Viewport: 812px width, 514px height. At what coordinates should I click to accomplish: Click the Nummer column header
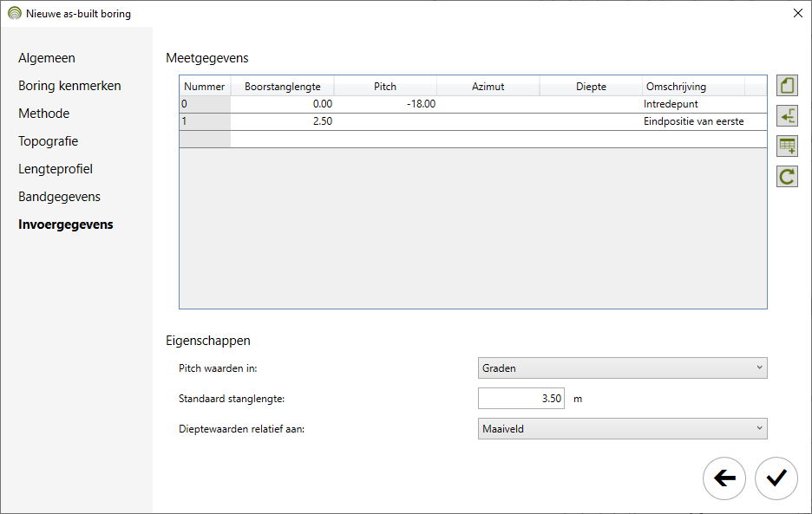(205, 87)
